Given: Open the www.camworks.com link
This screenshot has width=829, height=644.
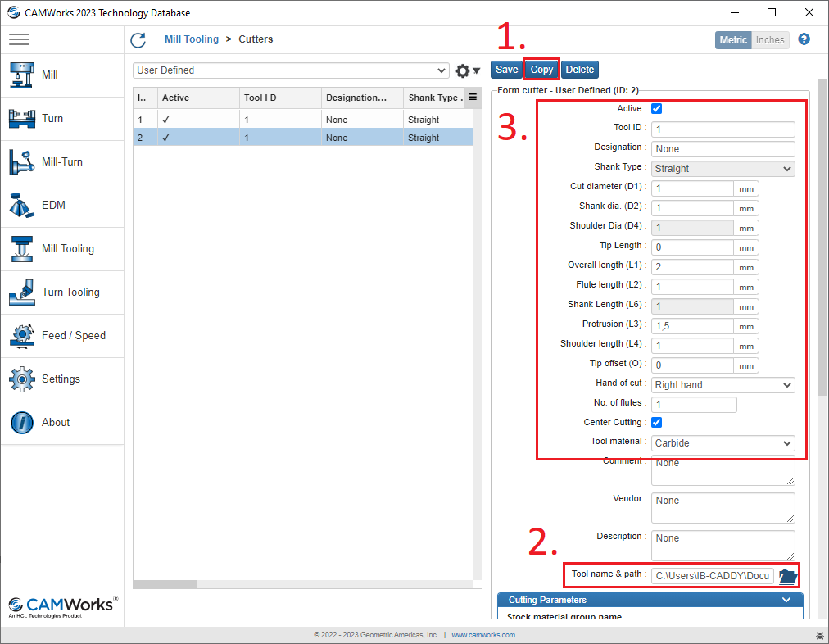Looking at the screenshot, I should click(x=483, y=635).
